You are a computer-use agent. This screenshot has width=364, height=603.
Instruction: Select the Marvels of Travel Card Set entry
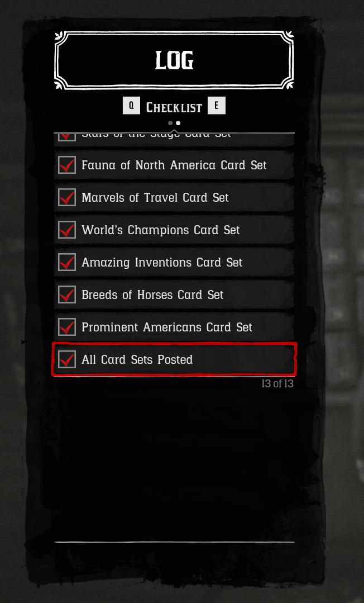click(x=174, y=197)
